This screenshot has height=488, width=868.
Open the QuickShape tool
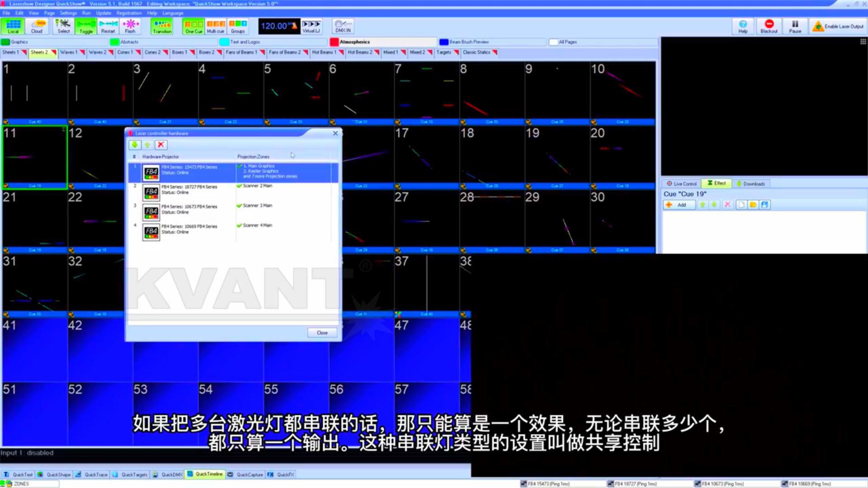(54, 474)
